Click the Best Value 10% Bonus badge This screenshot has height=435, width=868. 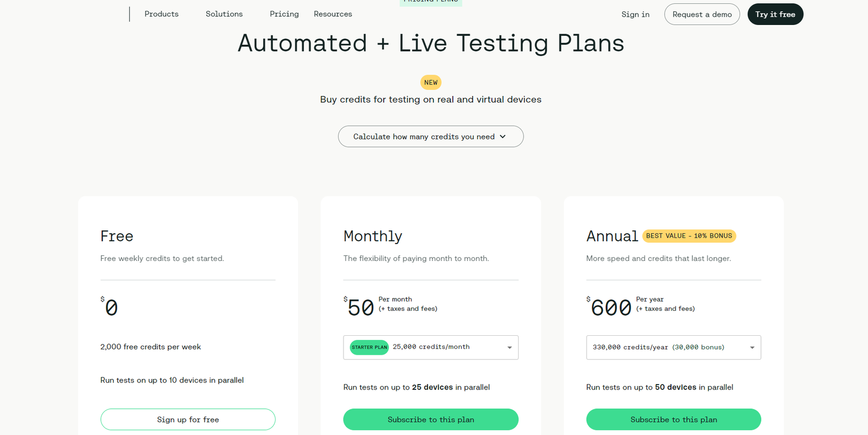click(688, 236)
